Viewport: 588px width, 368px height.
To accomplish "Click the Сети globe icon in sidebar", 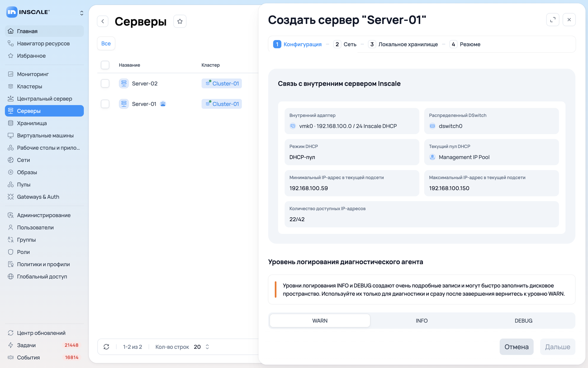I will click(x=11, y=160).
